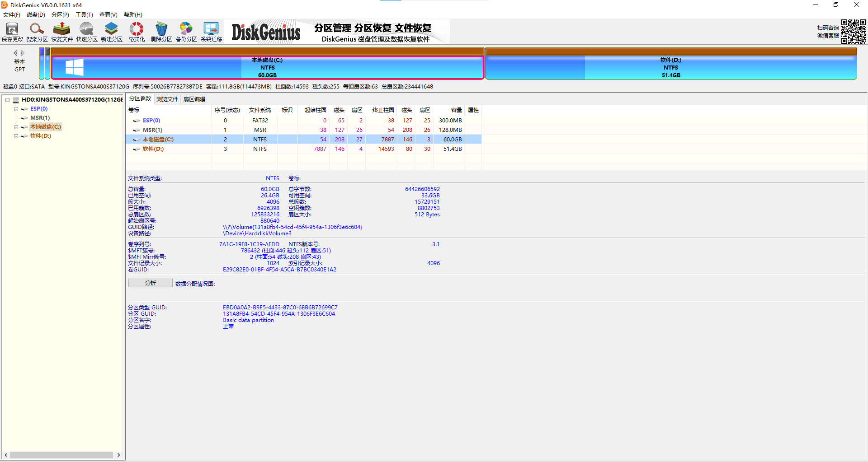Click drive icon beside 软件(D:) table row
Image resolution: width=868 pixels, height=462 pixels.
pyautogui.click(x=136, y=149)
